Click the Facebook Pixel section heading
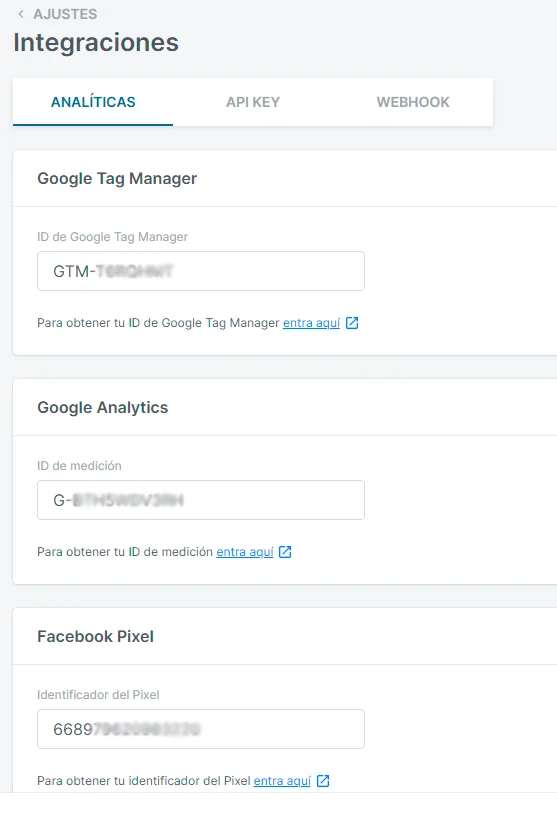The height and width of the screenshot is (815, 557). coord(96,636)
